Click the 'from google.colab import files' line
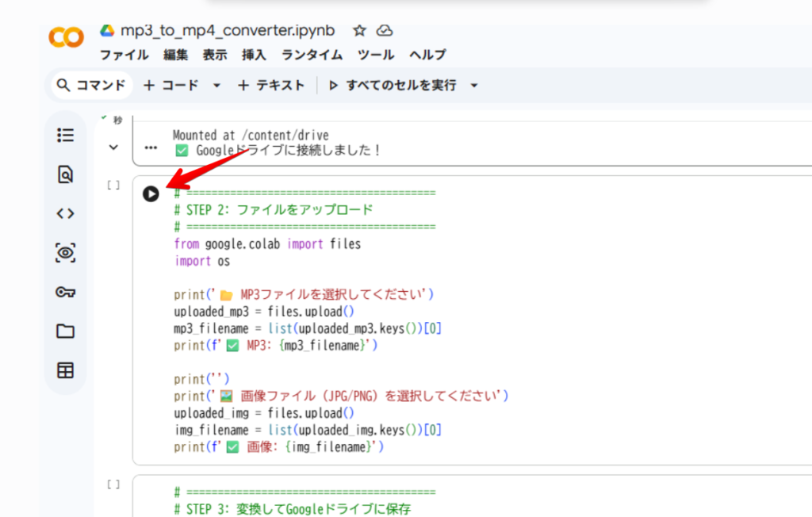Image resolution: width=812 pixels, height=517 pixels. [x=267, y=244]
